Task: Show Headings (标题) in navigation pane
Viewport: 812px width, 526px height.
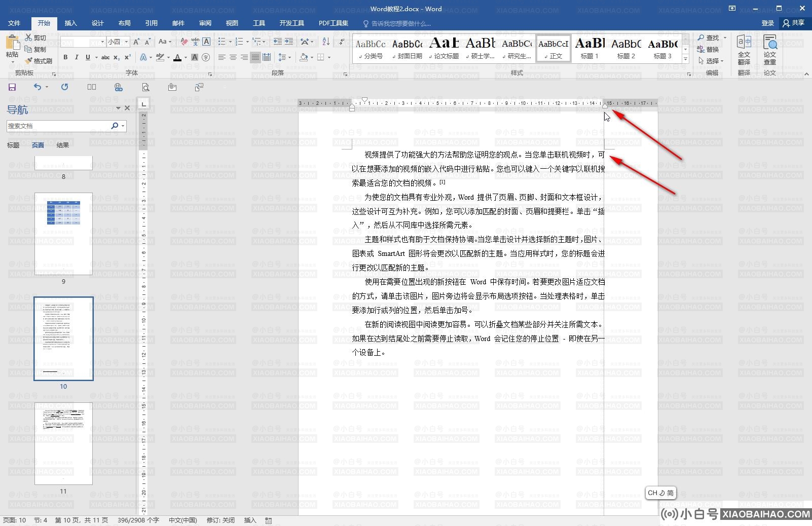Action: pos(13,145)
